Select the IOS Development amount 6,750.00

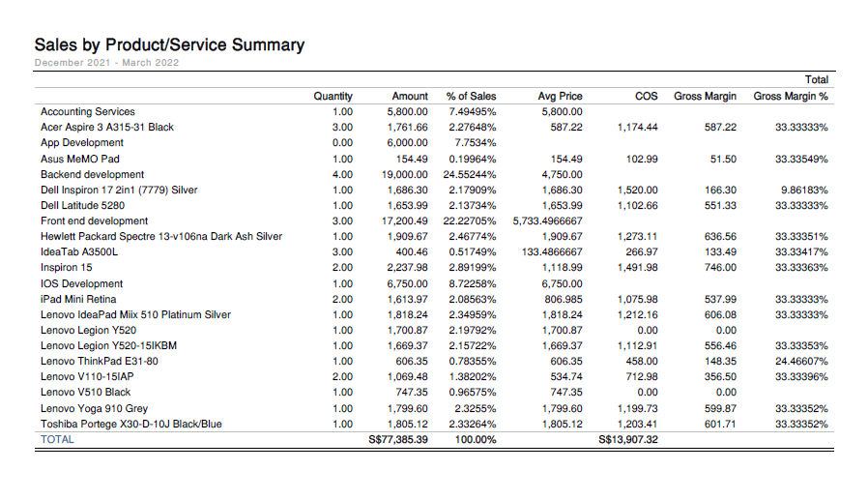tap(409, 283)
